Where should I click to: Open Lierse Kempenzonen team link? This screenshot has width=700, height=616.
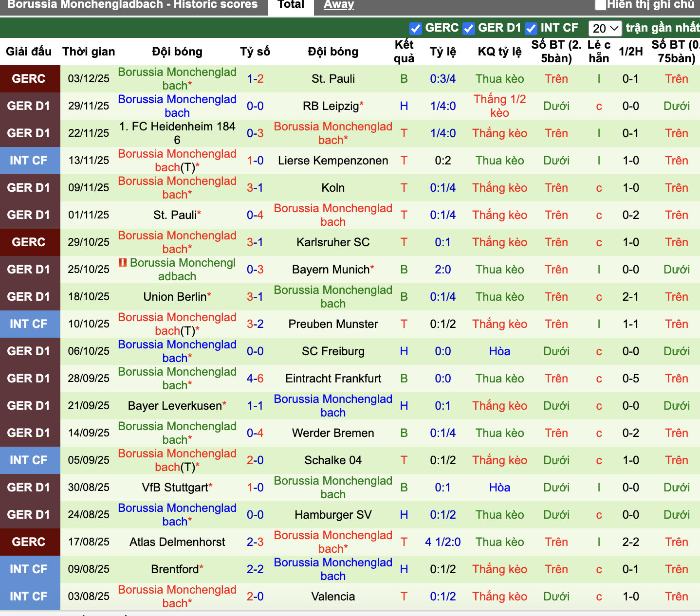(x=333, y=161)
